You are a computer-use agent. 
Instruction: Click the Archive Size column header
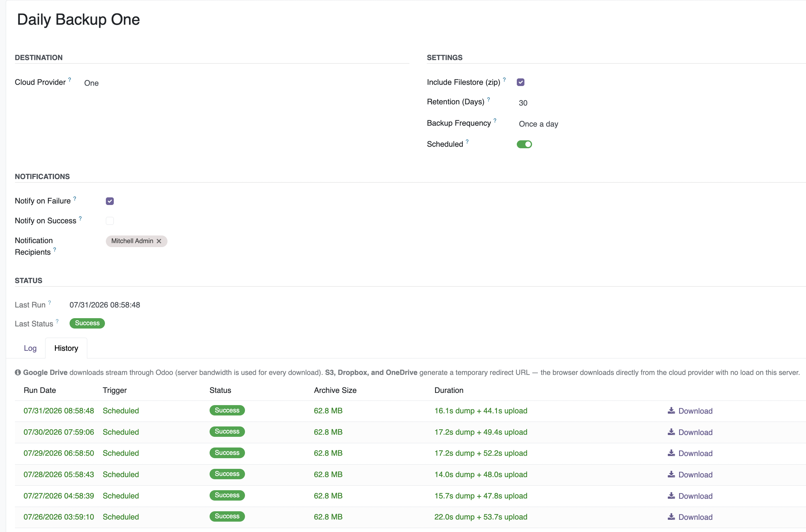coord(335,390)
